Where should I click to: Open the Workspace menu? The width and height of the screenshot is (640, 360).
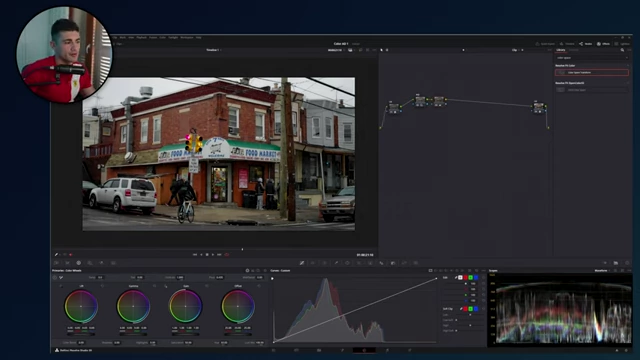pyautogui.click(x=187, y=37)
